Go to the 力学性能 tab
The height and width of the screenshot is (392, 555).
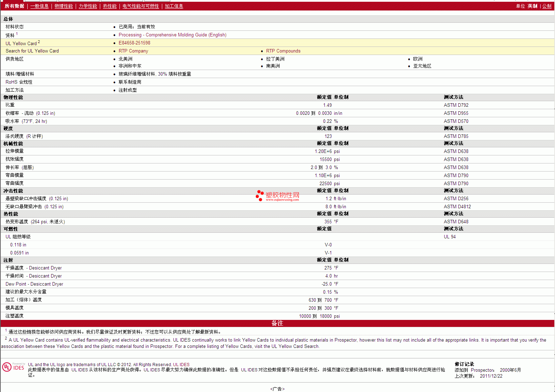tap(88, 6)
